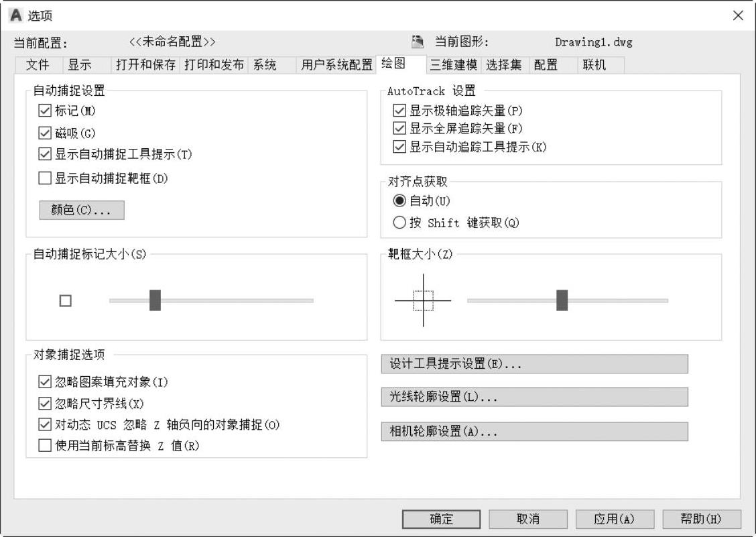Toggle 忽略尺寸界线(X) checkbox

pyautogui.click(x=45, y=404)
